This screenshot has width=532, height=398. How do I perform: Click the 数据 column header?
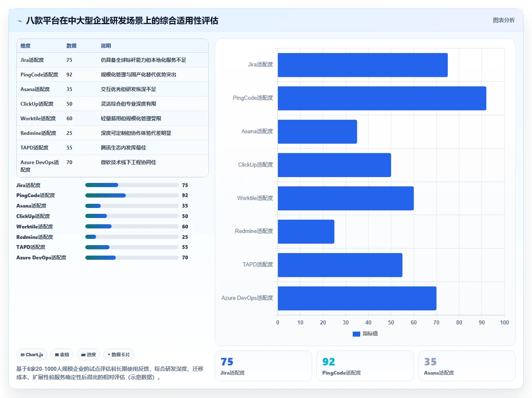[71, 46]
